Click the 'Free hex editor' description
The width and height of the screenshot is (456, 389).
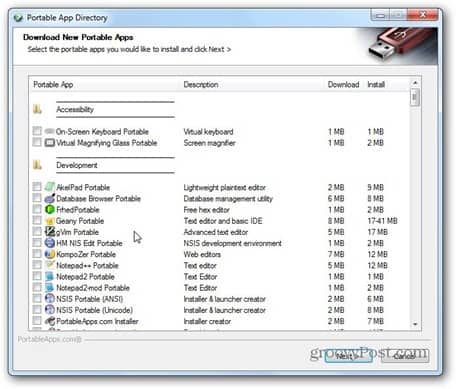207,210
